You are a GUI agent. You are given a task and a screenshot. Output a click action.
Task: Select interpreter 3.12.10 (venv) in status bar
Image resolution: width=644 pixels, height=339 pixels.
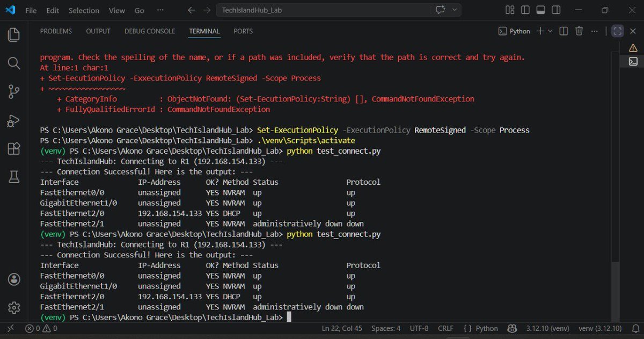point(547,328)
